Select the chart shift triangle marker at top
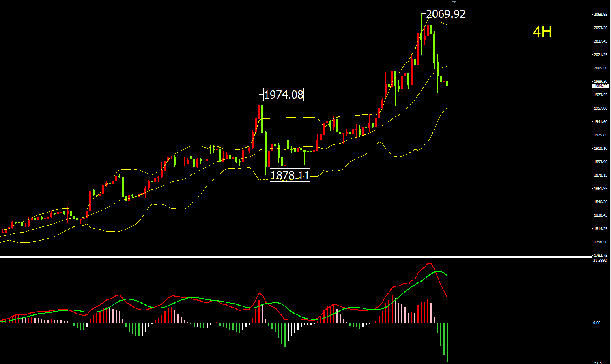 click(x=454, y=2)
